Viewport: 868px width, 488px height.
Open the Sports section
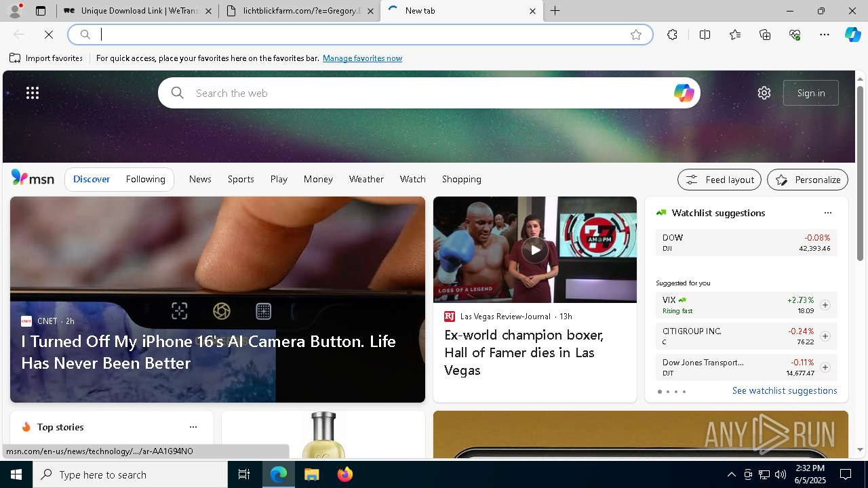coord(241,179)
